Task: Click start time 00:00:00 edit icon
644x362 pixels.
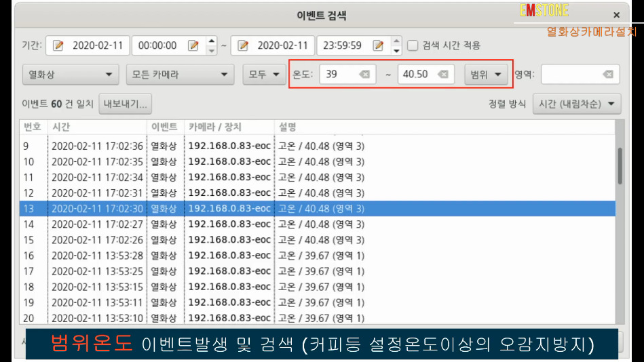Action: tap(193, 45)
